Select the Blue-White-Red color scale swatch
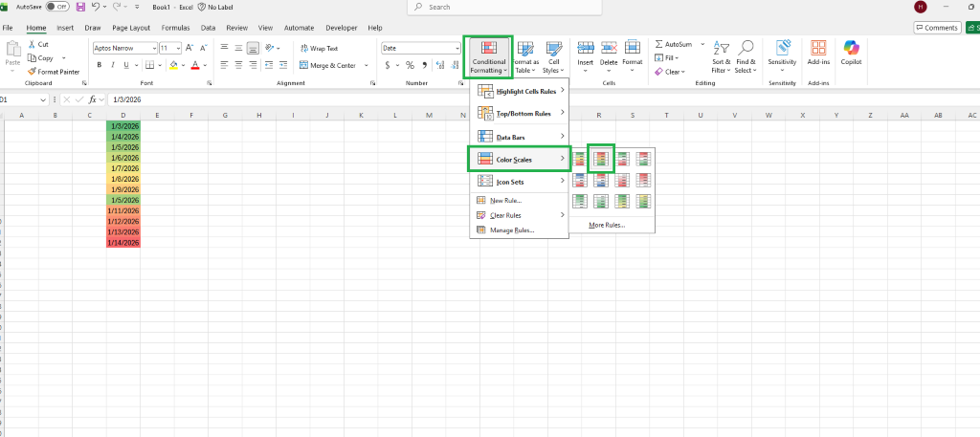 tap(581, 181)
